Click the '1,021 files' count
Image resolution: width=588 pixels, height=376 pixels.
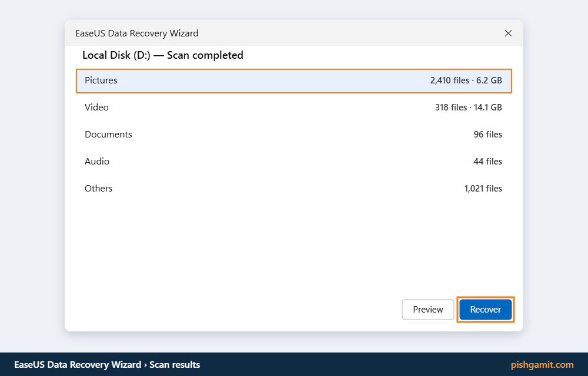[483, 189]
